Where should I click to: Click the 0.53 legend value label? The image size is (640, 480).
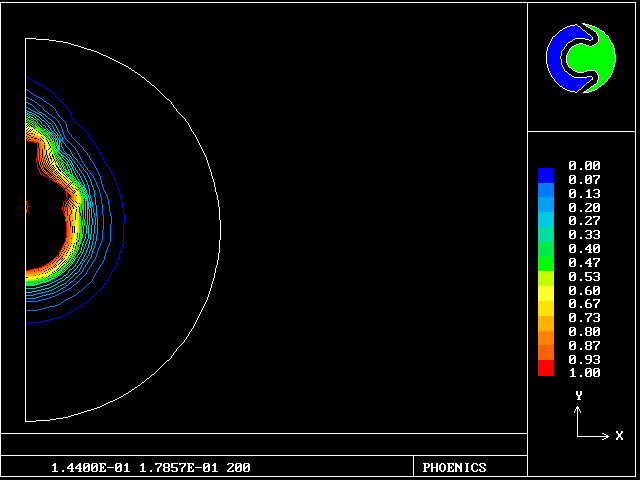pos(583,276)
